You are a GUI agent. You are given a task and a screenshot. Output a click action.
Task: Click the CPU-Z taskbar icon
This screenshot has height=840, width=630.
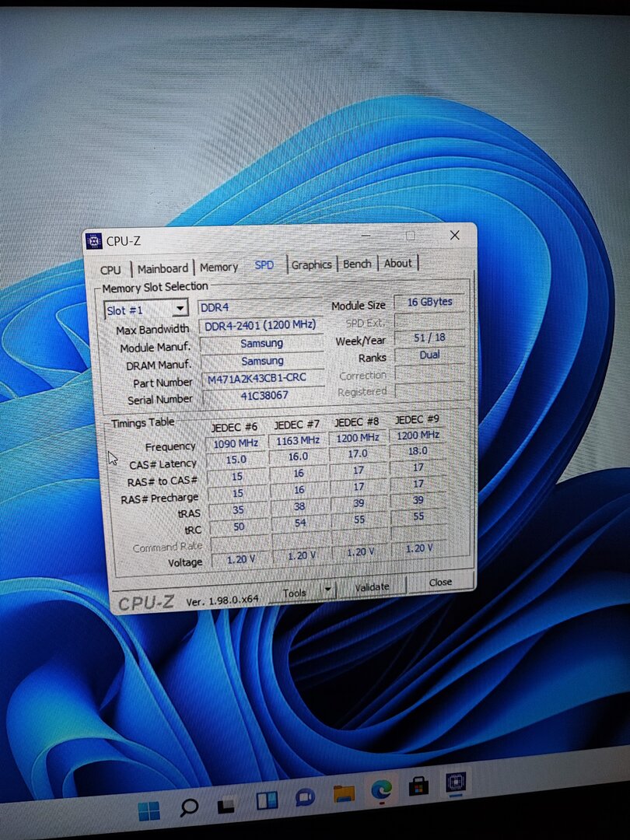pos(456,782)
